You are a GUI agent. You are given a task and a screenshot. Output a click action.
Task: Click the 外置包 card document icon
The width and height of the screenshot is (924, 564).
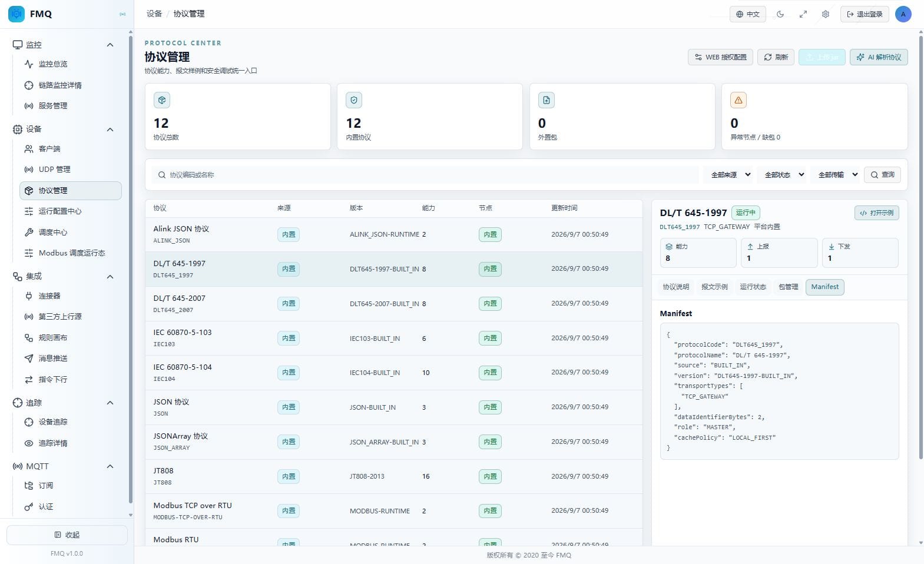tap(547, 100)
